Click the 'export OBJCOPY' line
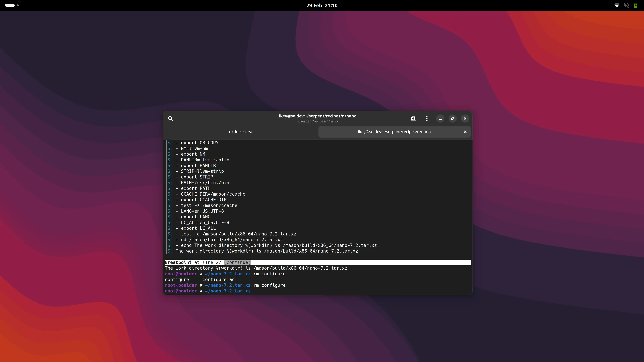The image size is (644, 362). coord(197,143)
